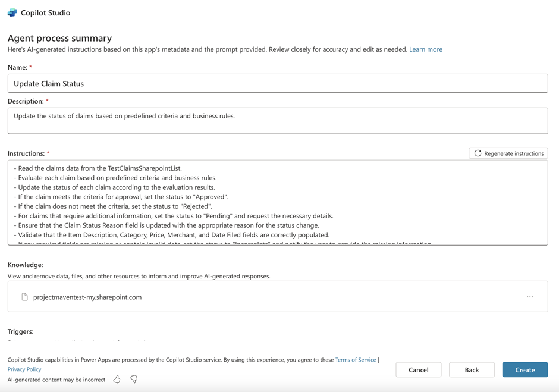Click the thumbs up feedback icon

tap(117, 379)
